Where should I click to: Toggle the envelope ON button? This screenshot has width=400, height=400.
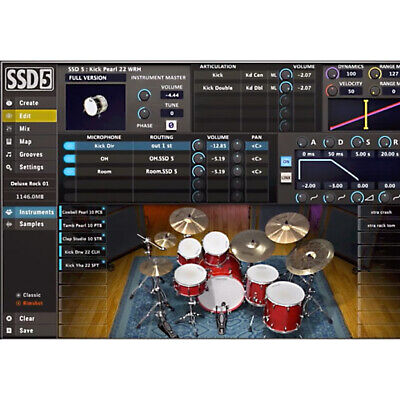286,162
